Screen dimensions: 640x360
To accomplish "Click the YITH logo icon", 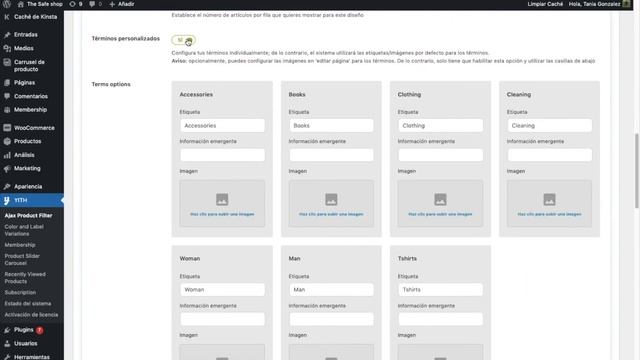I will 7,200.
